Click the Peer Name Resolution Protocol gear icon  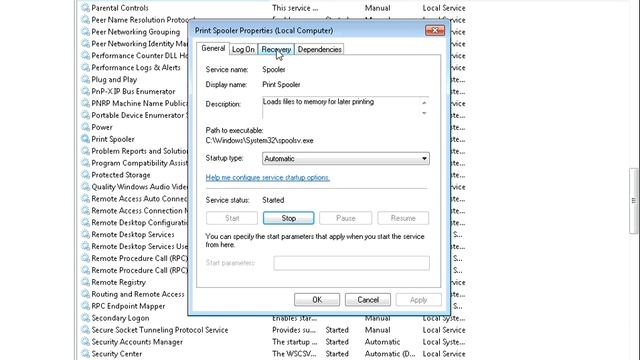click(x=85, y=20)
